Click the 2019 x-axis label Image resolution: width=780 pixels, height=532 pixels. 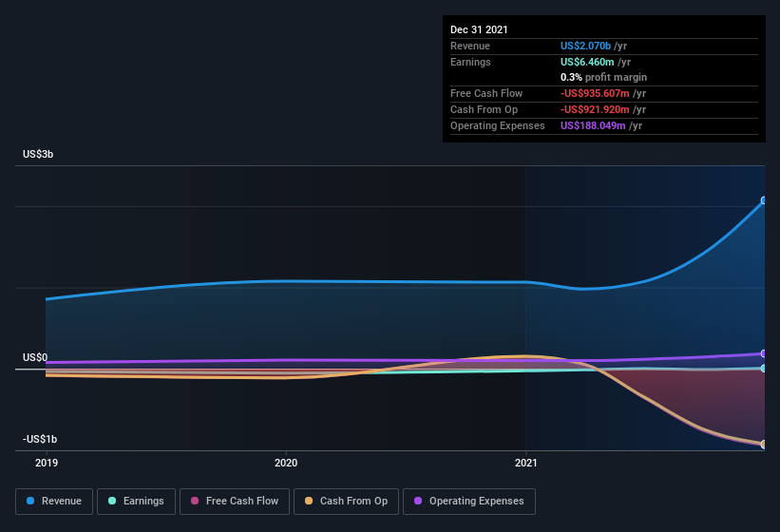coord(47,463)
